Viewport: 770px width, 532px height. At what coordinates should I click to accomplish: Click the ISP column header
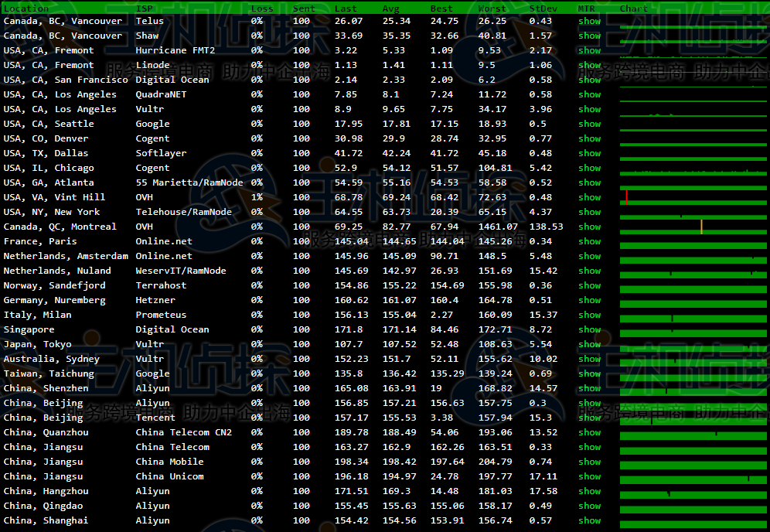pyautogui.click(x=144, y=9)
